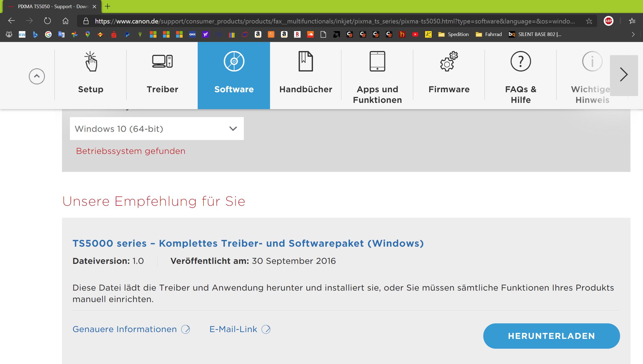This screenshot has height=364, width=643.
Task: Expand the Windows 10 (64-bit) OS dropdown
Action: coord(157,129)
